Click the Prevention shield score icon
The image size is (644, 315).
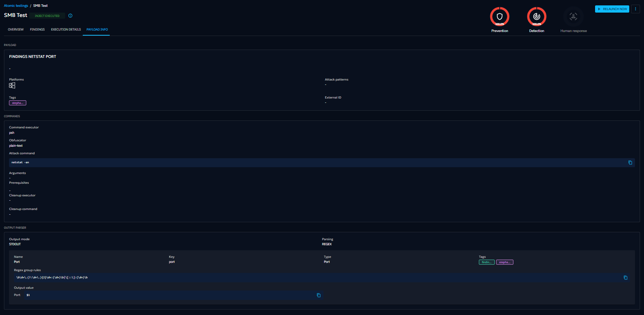pos(499,17)
